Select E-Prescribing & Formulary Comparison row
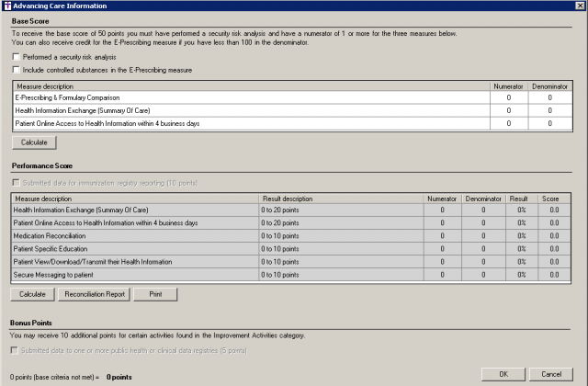Screen dimensions: 588x386 pos(138,96)
